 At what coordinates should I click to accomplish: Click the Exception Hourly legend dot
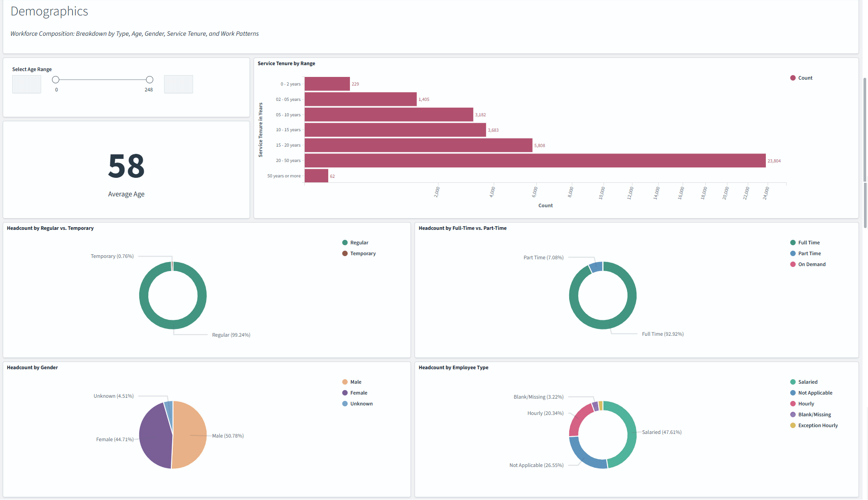(793, 425)
